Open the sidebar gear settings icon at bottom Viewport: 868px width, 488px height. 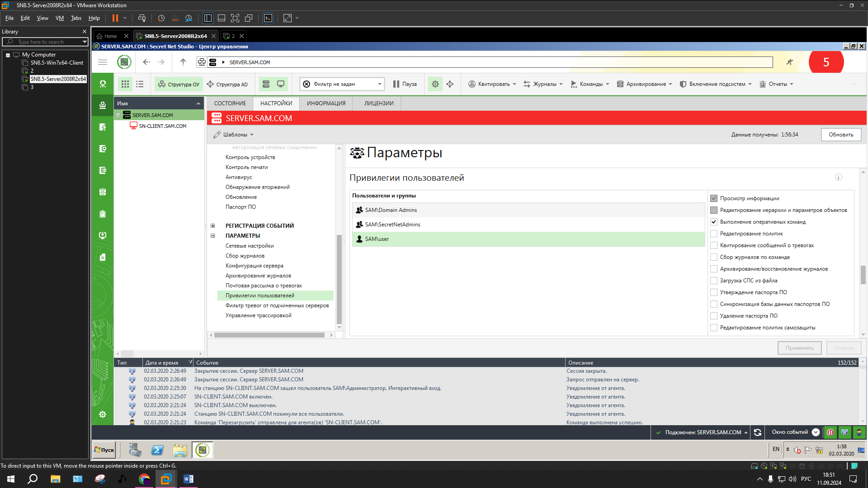pyautogui.click(x=103, y=414)
